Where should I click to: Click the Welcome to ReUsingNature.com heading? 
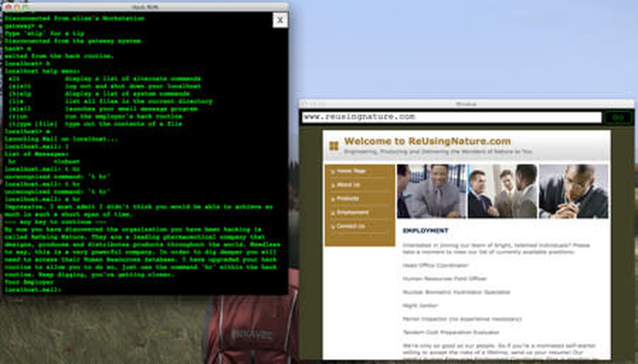(427, 142)
